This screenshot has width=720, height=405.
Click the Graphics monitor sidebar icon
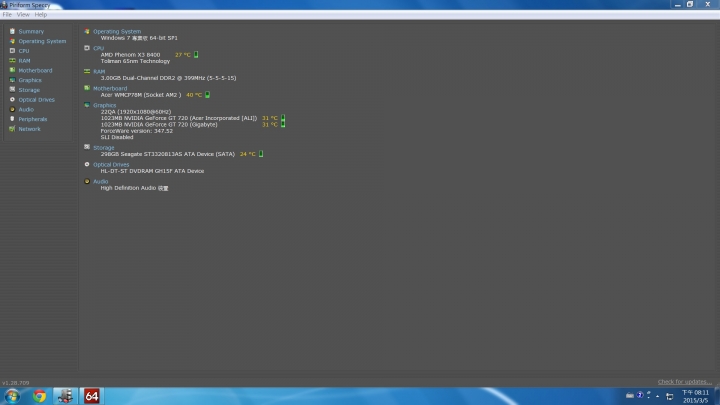(x=12, y=80)
